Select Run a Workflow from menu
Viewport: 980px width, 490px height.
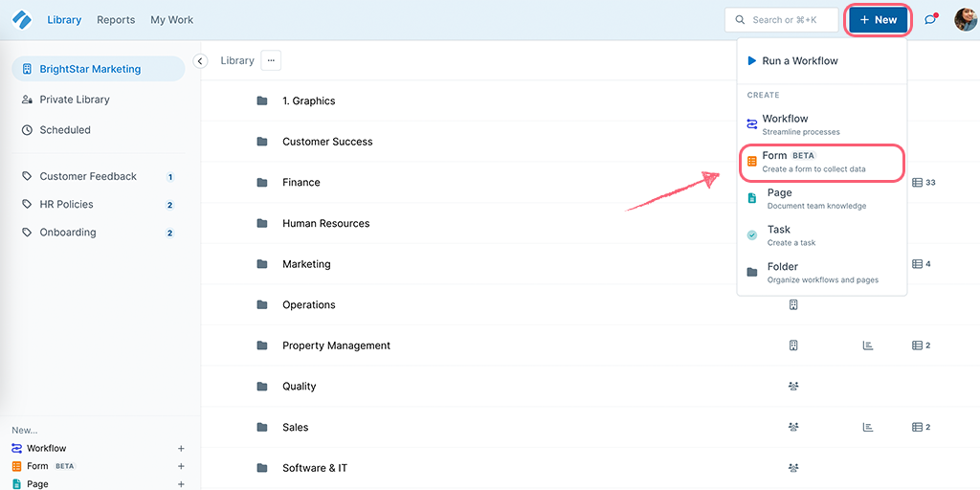click(822, 61)
